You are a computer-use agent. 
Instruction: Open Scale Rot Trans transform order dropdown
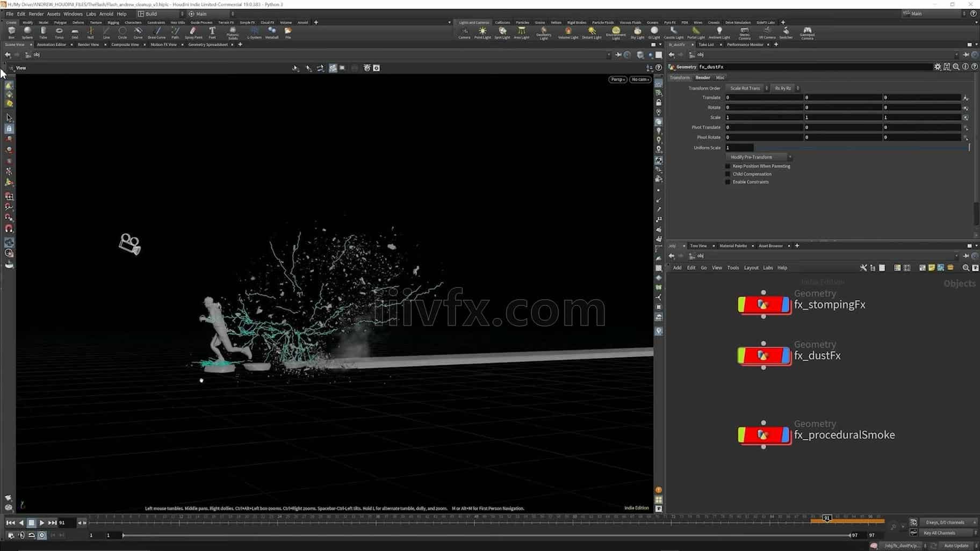pos(747,88)
